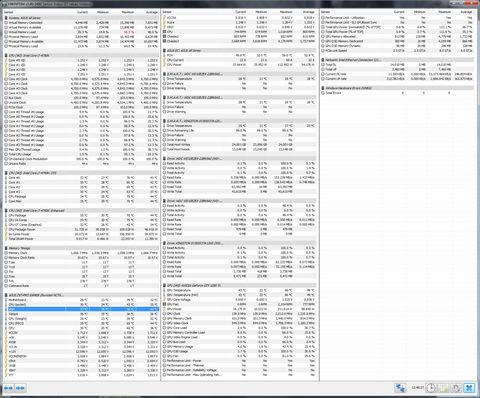Select the CPU [#0] Intel Core i7-4790K DTS header

coord(81,173)
